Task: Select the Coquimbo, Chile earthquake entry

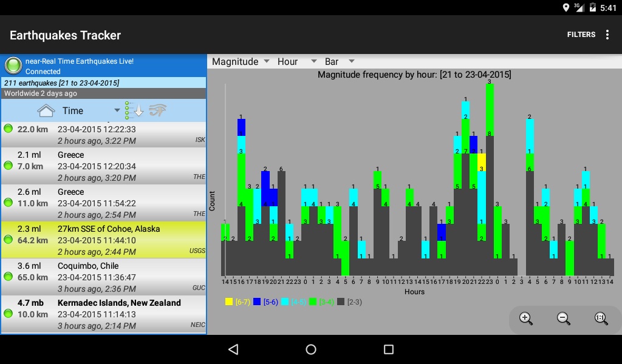Action: (x=103, y=277)
